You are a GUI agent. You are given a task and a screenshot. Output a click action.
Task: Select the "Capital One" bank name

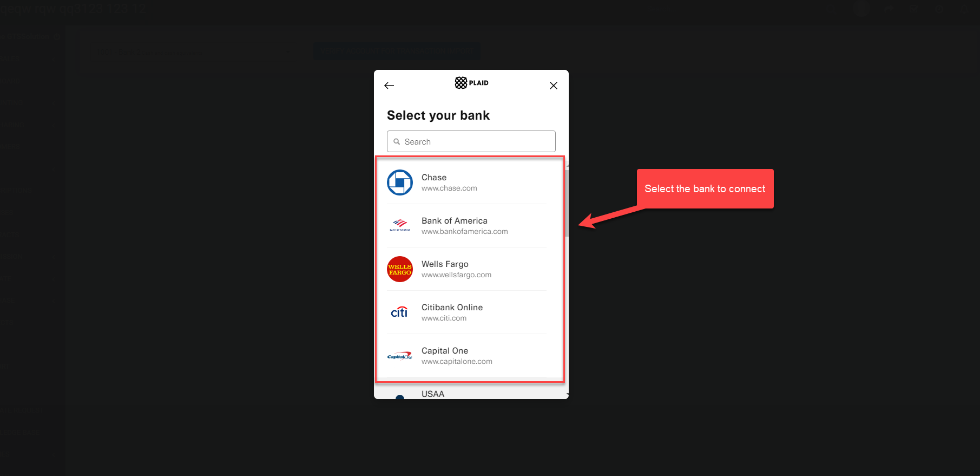[445, 351]
